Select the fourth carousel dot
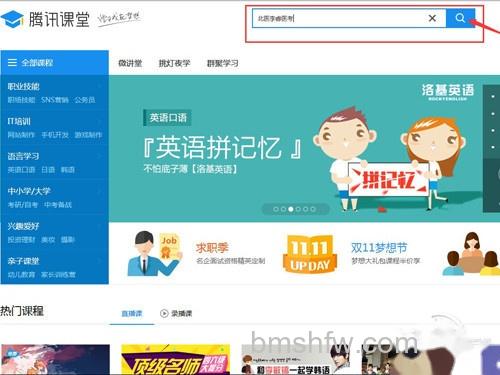Viewport: 500px width, 375px height. click(x=298, y=209)
